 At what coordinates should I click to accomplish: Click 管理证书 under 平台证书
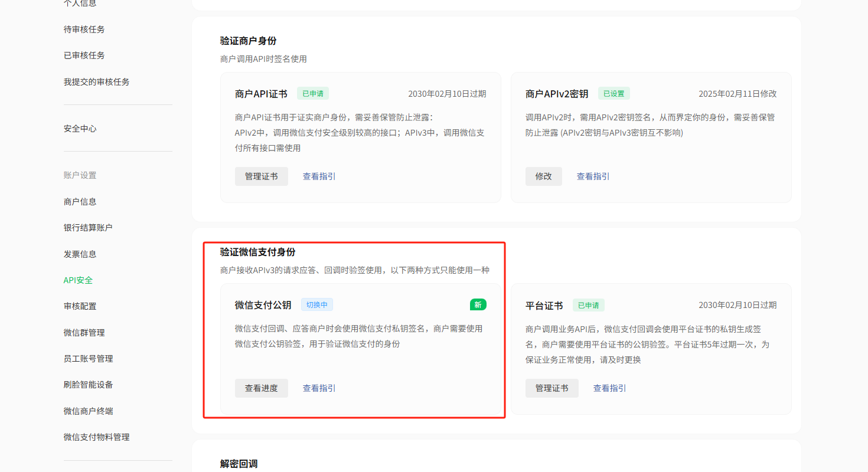552,388
